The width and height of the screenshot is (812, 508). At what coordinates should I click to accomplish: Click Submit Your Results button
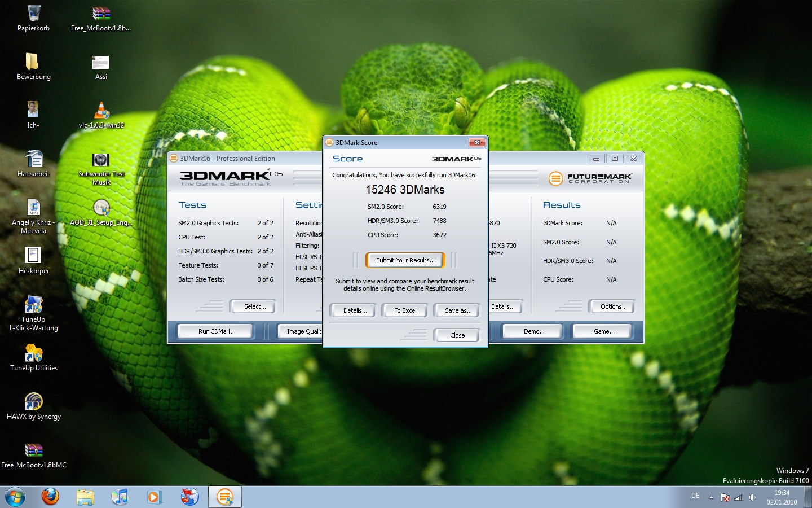[405, 260]
